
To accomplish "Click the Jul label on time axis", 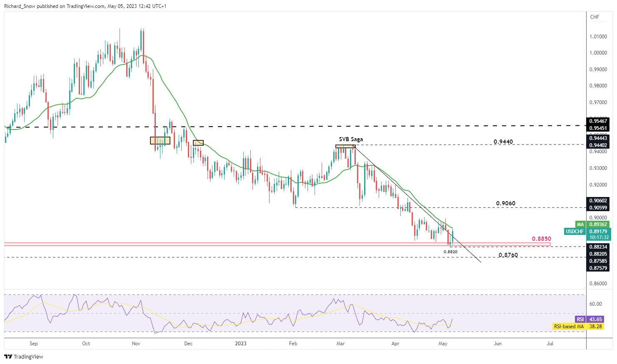I will (550, 344).
